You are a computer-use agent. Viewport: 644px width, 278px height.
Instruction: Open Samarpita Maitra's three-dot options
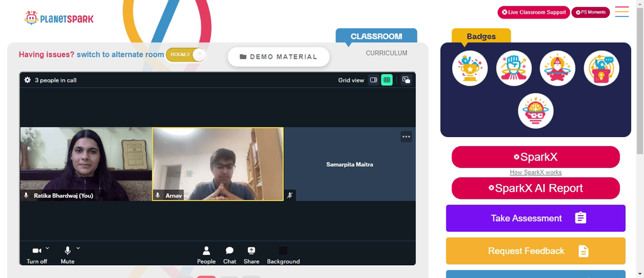(406, 136)
